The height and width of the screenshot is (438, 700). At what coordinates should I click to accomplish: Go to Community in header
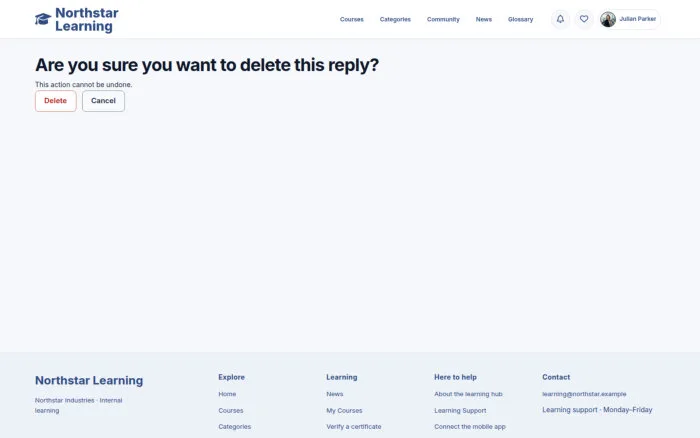(443, 19)
